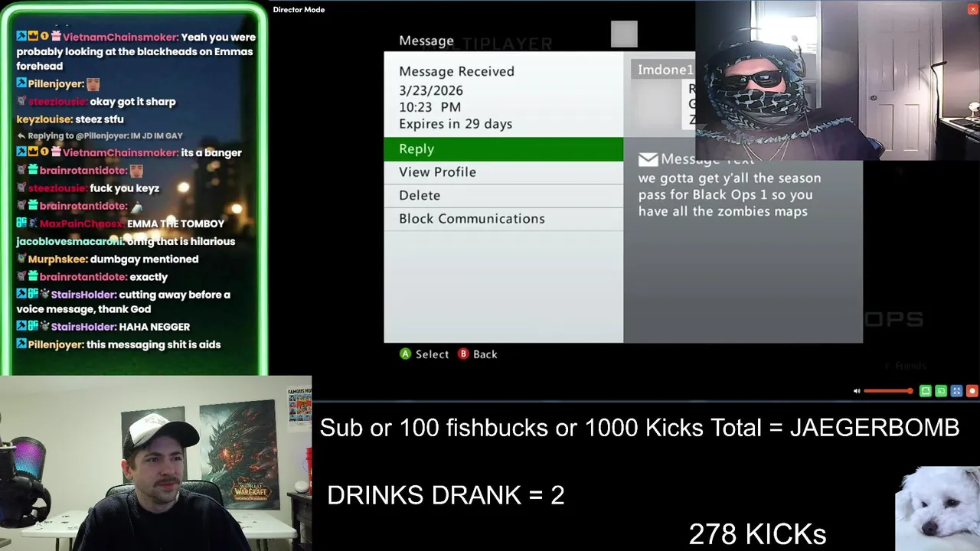Click the reply arrow icon 'Replying to @Pillenjoyer'

[x=21, y=136]
